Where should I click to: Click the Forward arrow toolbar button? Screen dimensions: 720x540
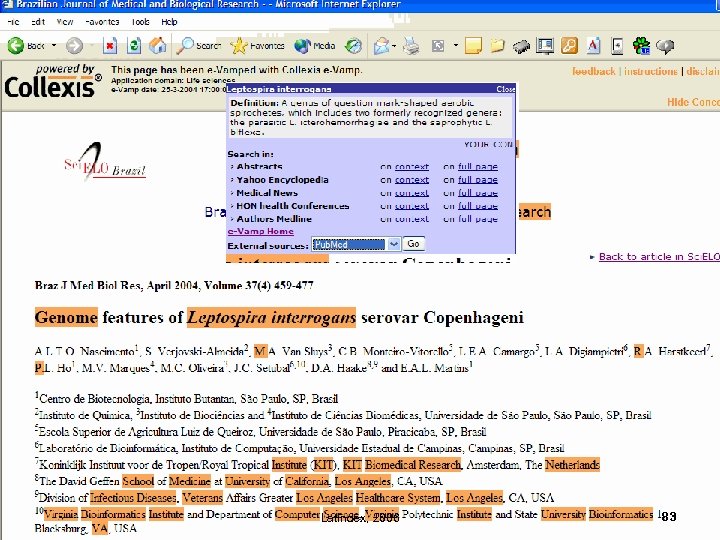pos(74,46)
